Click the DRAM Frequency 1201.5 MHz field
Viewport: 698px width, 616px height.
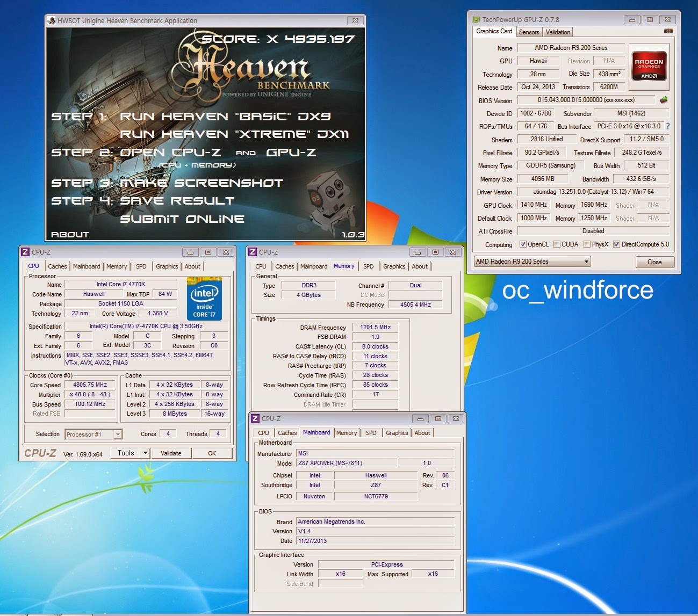(x=375, y=328)
